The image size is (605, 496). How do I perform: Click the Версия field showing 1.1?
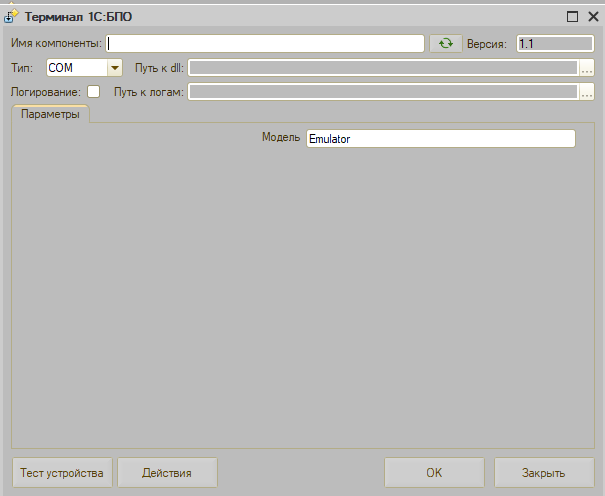[554, 43]
